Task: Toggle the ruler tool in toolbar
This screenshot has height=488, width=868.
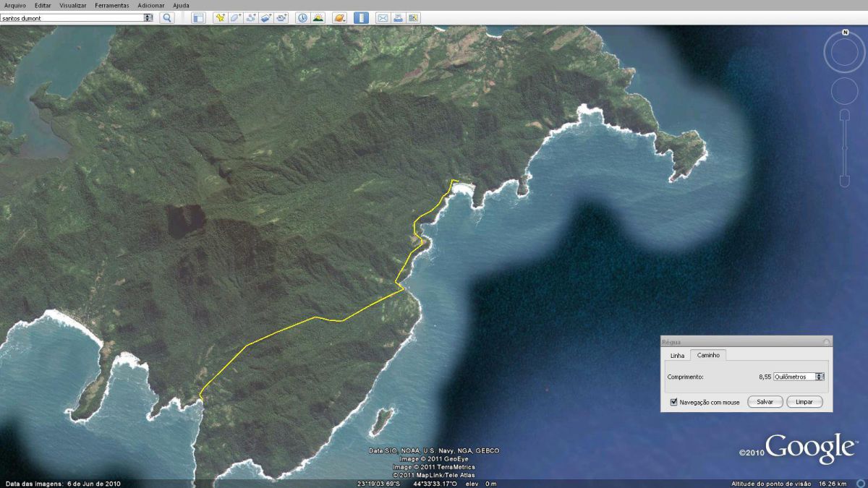Action: 361,17
